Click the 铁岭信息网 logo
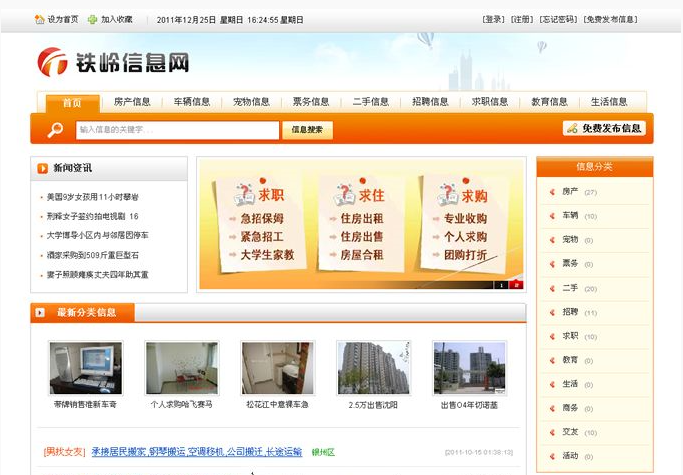This screenshot has width=683, height=475. pyautogui.click(x=113, y=62)
